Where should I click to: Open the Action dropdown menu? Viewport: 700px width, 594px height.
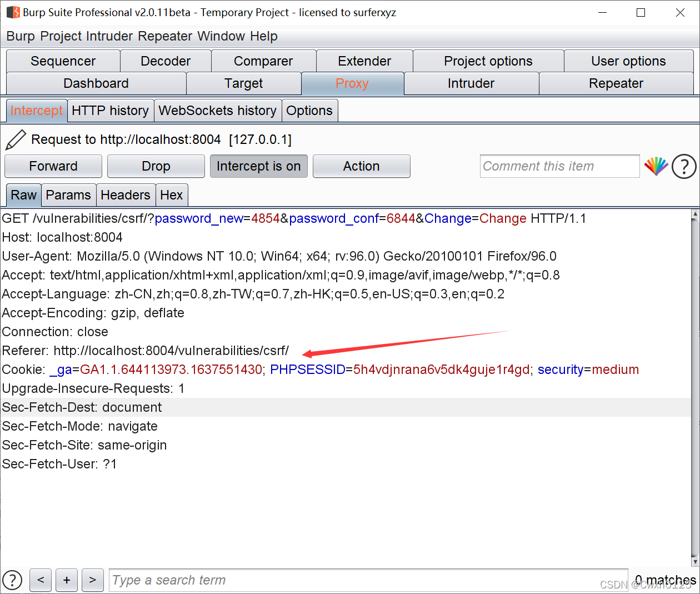point(362,166)
